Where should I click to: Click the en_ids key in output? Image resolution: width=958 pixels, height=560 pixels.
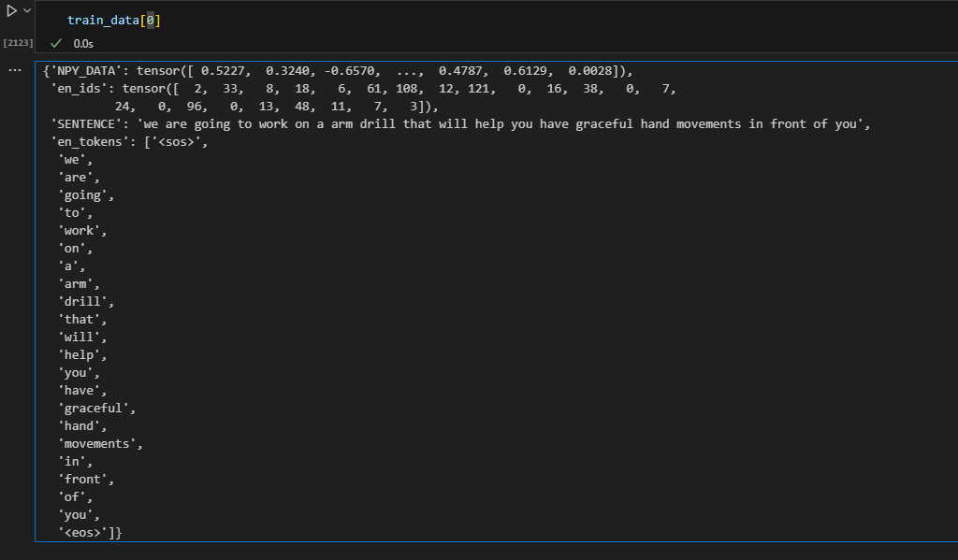(x=82, y=89)
